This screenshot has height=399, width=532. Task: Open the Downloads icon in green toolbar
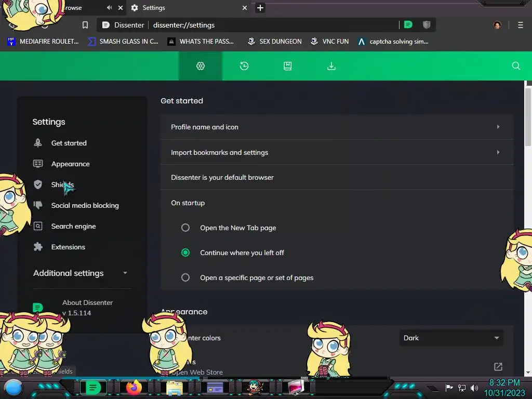tap(331, 66)
